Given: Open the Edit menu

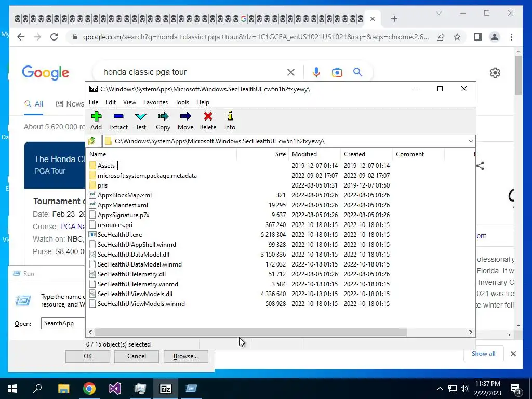Looking at the screenshot, I should (111, 102).
